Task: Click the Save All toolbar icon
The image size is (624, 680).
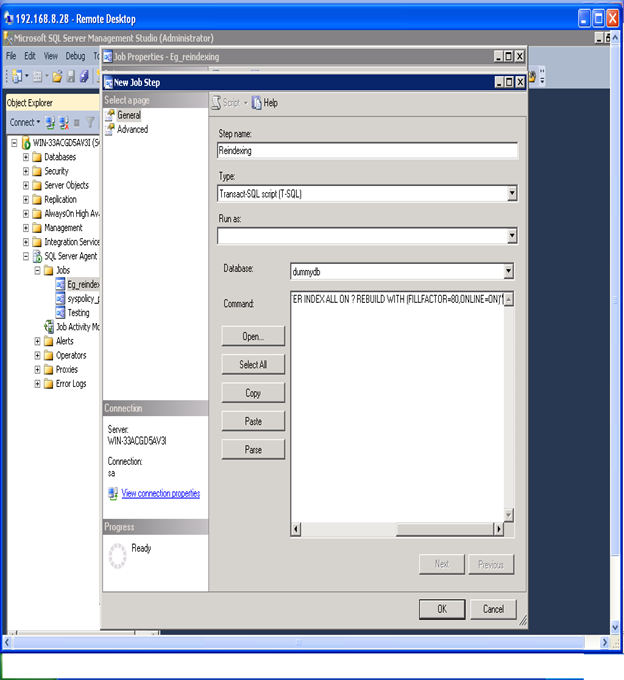Action: (x=84, y=77)
